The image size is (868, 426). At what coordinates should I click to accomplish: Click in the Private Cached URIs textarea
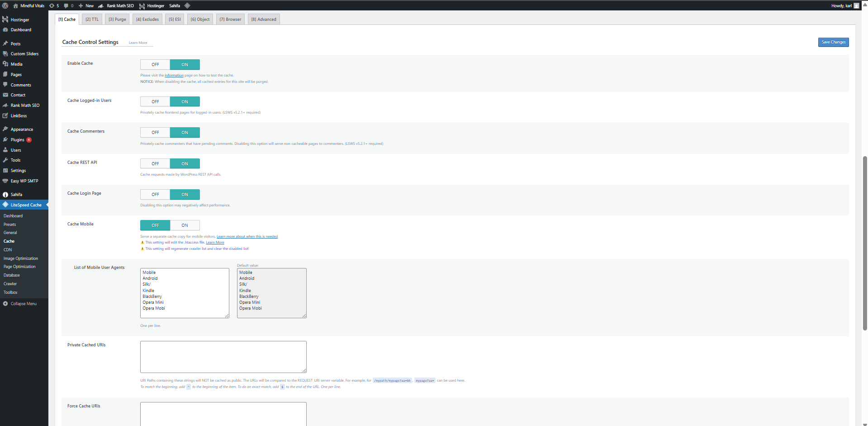point(223,357)
